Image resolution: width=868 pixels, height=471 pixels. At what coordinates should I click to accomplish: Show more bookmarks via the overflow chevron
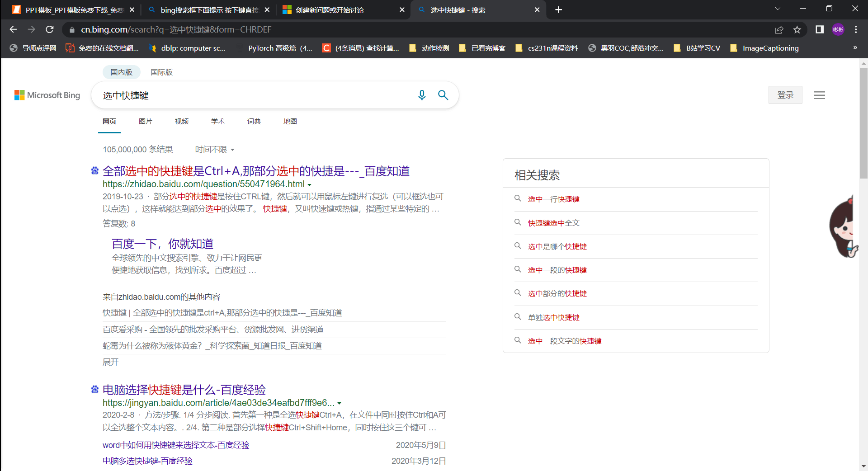[855, 48]
